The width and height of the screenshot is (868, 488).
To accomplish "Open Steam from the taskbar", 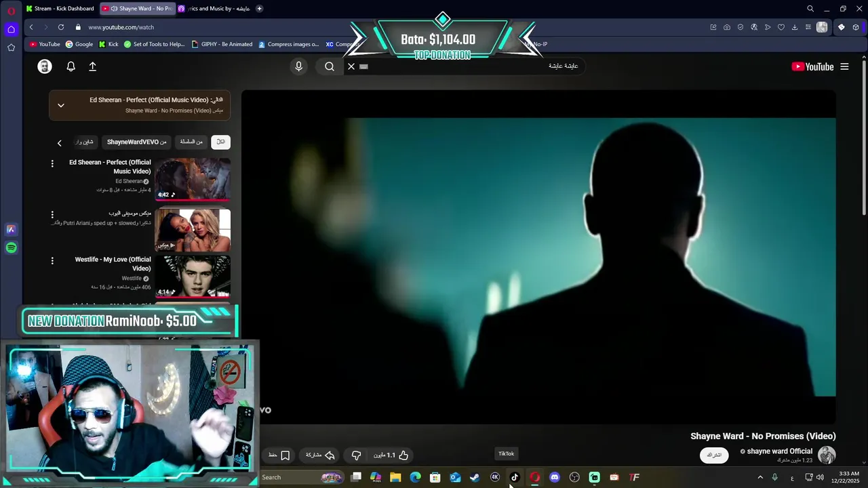I will tap(475, 477).
